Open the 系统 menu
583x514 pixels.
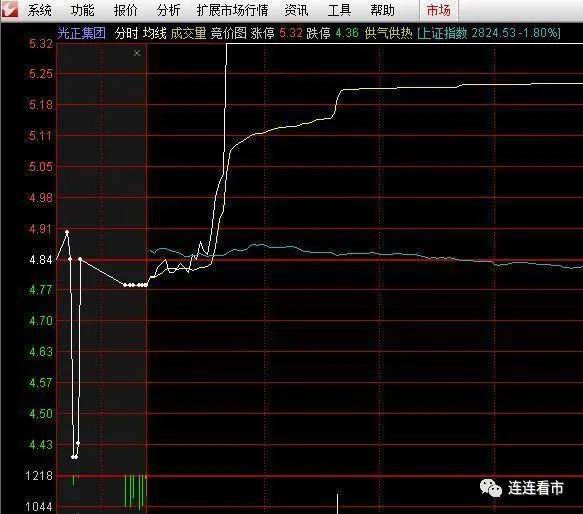coord(39,10)
